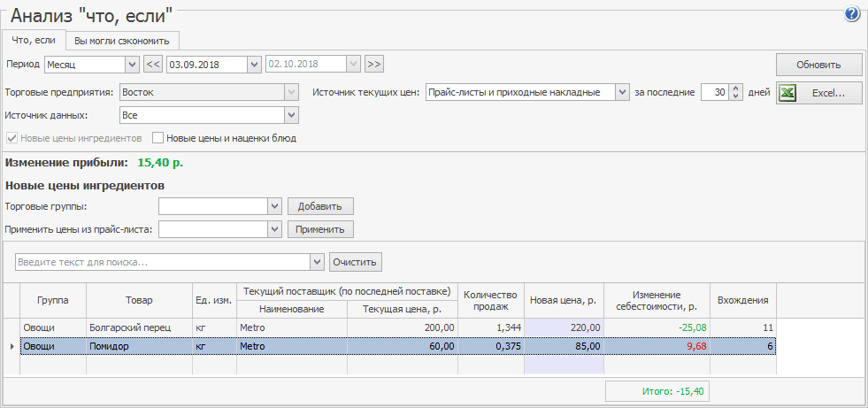The image size is (868, 408).
Task: Expand the Период dropdown
Action: 133,64
